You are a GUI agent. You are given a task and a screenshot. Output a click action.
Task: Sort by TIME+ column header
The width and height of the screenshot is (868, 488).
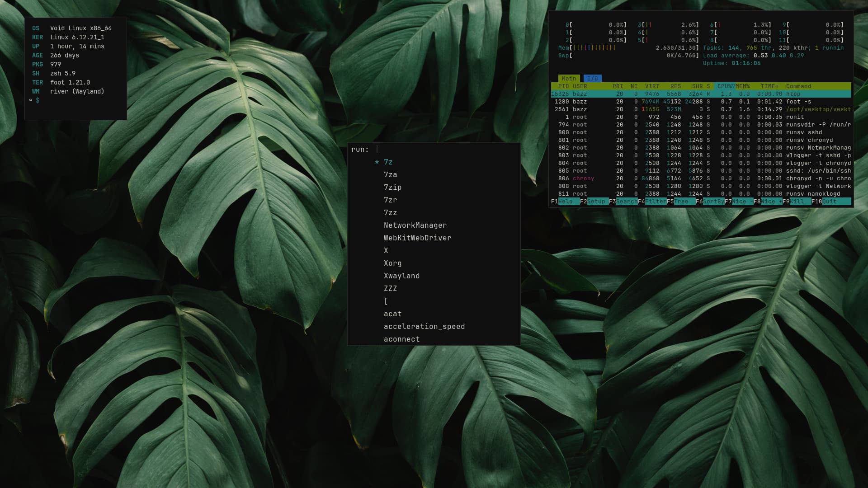(769, 86)
